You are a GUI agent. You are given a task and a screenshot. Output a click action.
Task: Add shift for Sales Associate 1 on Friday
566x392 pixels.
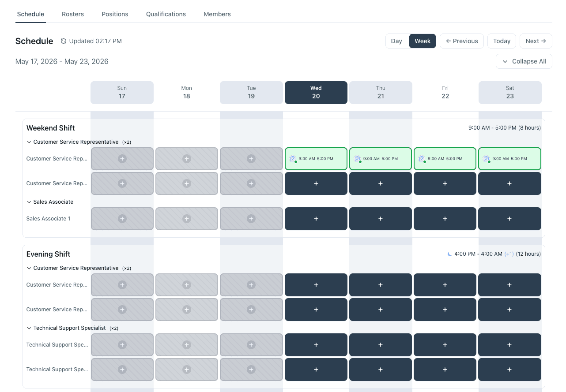click(x=445, y=219)
